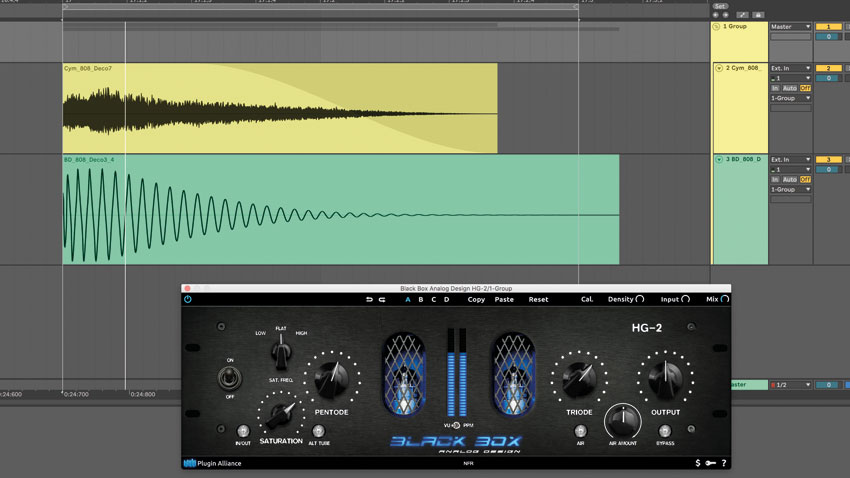This screenshot has width=850, height=478.
Task: Click the 0:24:800 time ruler marker
Action: (x=143, y=395)
